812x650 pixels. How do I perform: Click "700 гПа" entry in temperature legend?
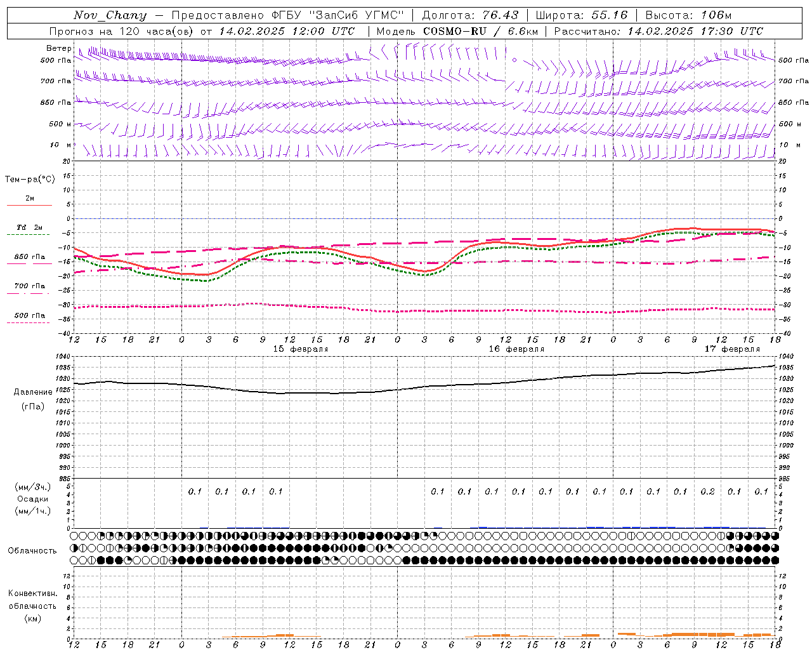[30, 286]
